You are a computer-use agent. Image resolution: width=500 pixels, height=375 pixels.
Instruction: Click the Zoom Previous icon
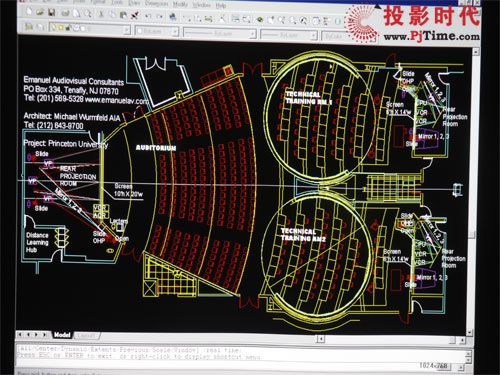click(304, 20)
